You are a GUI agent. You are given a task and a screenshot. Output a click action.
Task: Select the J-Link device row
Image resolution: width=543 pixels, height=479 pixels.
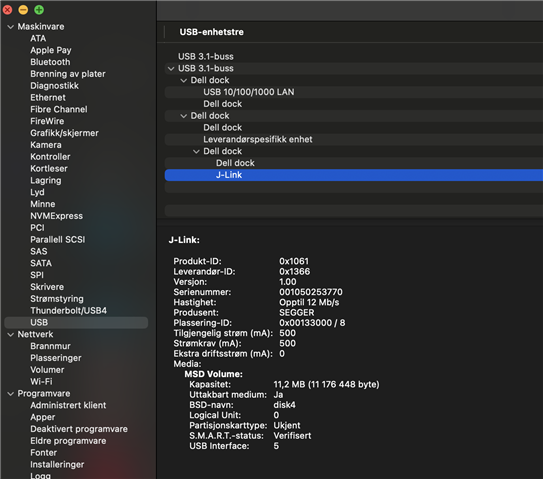click(354, 175)
